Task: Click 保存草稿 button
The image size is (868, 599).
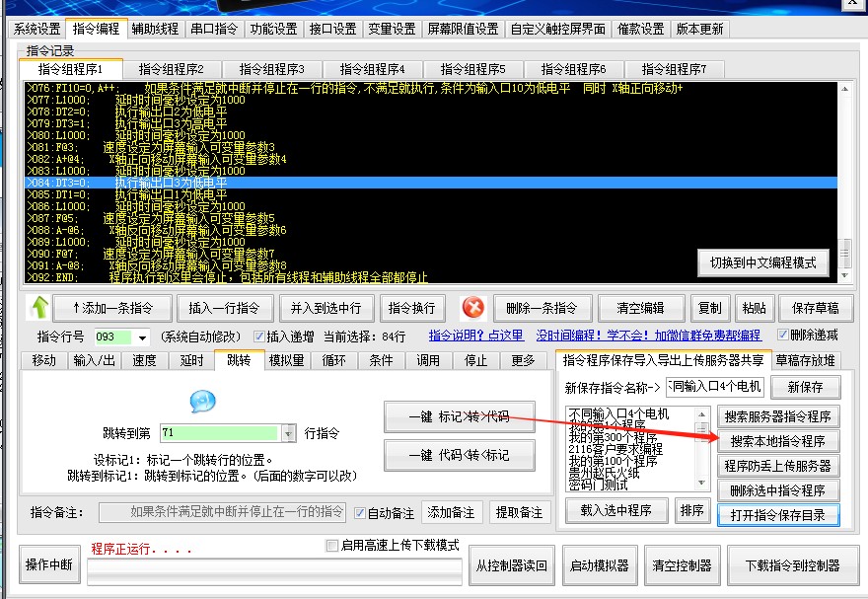Action: point(816,308)
